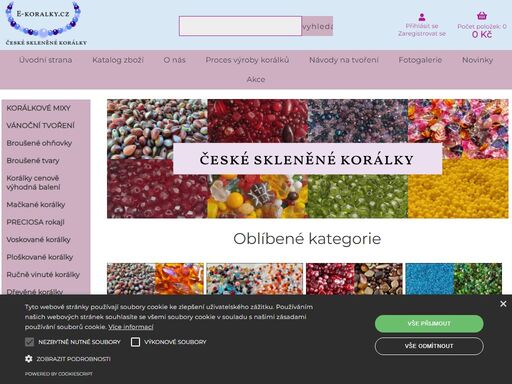Click the Více informací cookie link
Viewport: 512px width, 384px height.
pyautogui.click(x=131, y=327)
